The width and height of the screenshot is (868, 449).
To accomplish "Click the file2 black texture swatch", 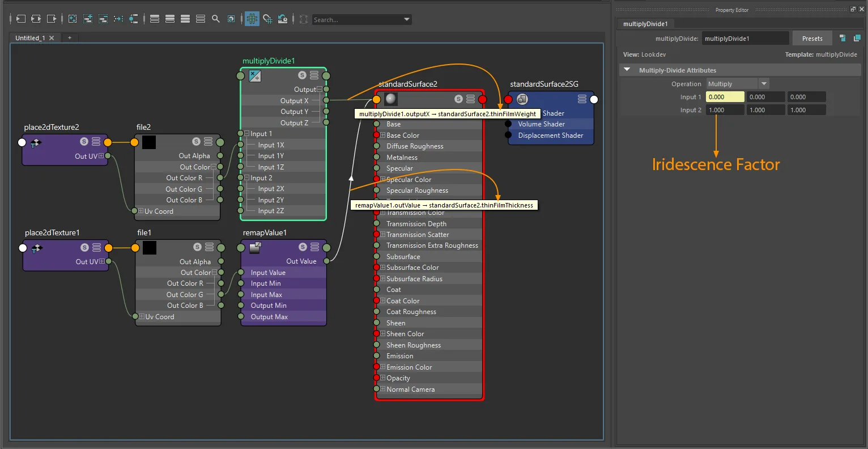I will (x=149, y=142).
